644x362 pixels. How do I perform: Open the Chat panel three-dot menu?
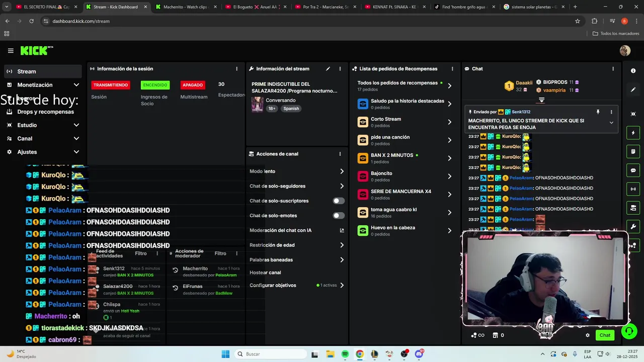(613, 69)
